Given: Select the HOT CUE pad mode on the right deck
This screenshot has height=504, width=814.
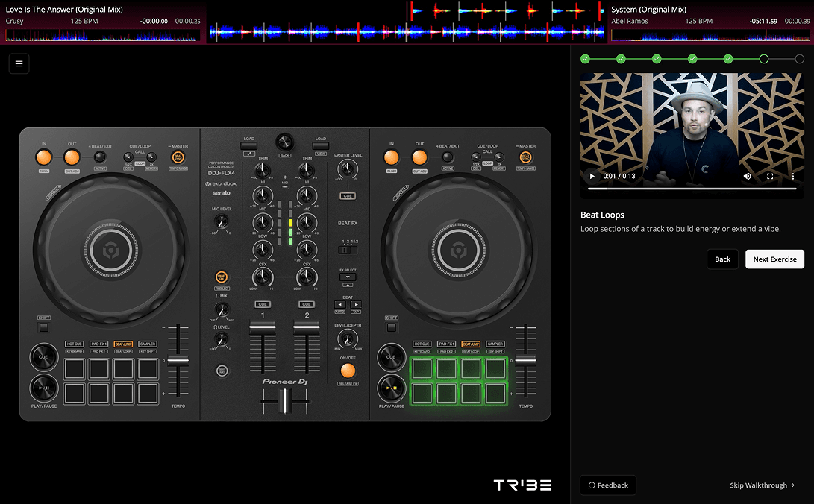Looking at the screenshot, I should point(422,344).
